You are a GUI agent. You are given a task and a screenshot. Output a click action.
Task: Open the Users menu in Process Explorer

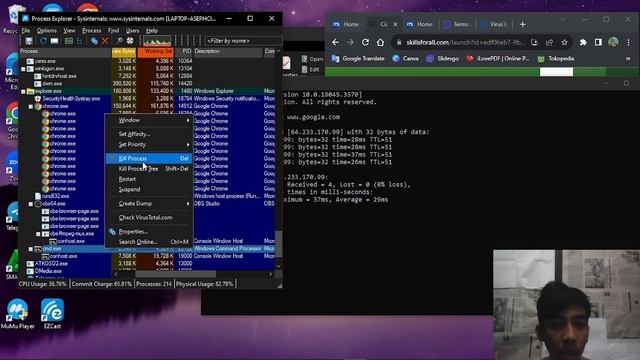pyautogui.click(x=132, y=31)
